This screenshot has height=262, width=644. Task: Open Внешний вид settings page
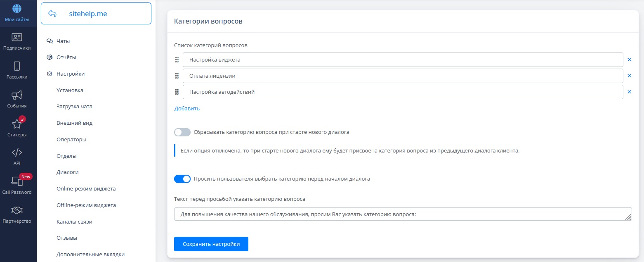click(74, 123)
